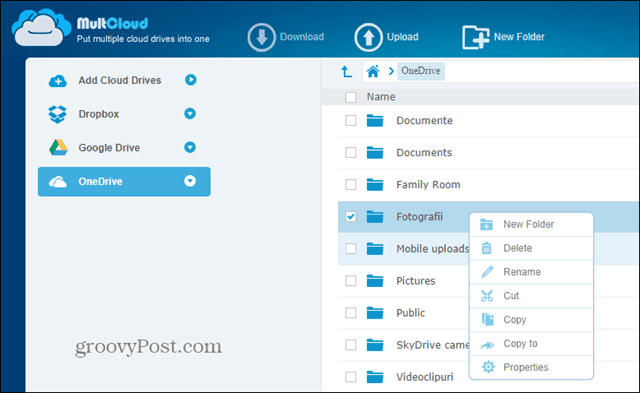
Task: Choose Rename from context menu
Action: tap(531, 272)
